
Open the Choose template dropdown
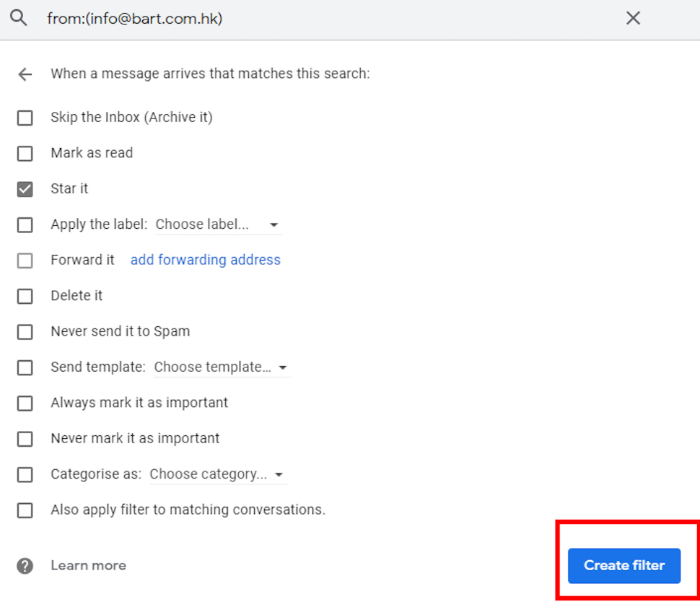(x=222, y=367)
